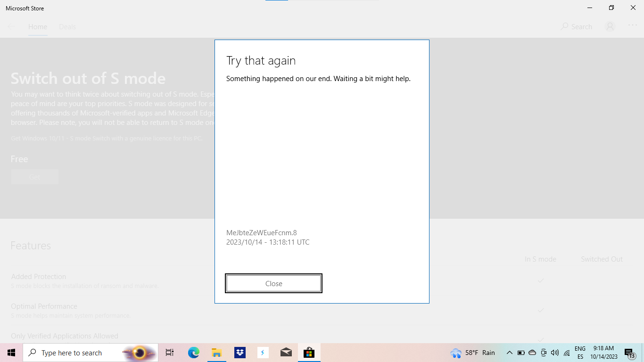Click the 'Try that again' dialog title
Image resolution: width=644 pixels, height=362 pixels.
pyautogui.click(x=261, y=61)
